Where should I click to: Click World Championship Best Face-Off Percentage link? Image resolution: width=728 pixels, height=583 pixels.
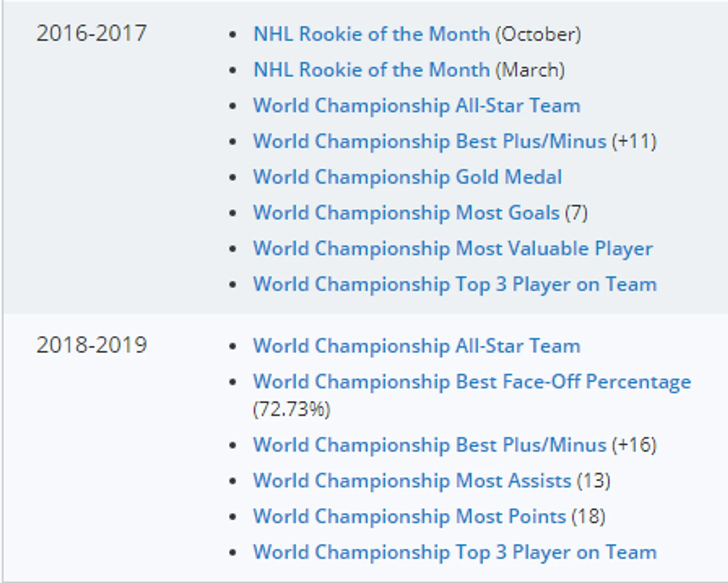point(472,382)
